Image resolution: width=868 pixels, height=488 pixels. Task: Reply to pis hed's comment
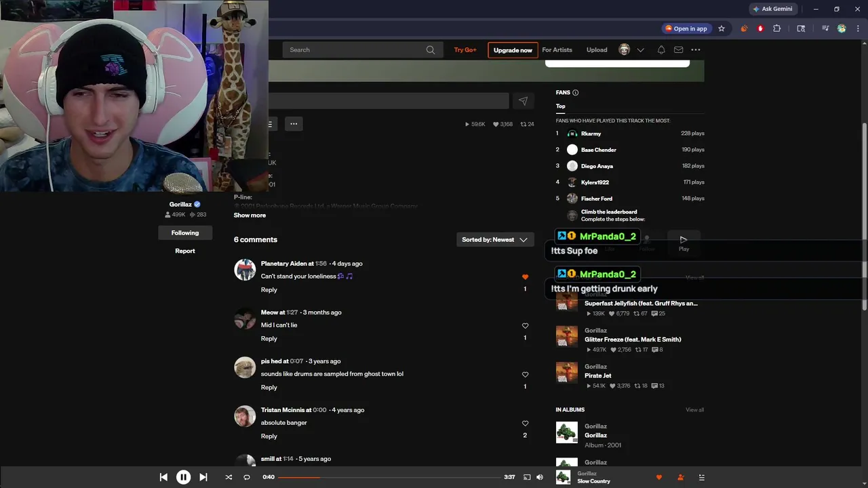tap(269, 388)
